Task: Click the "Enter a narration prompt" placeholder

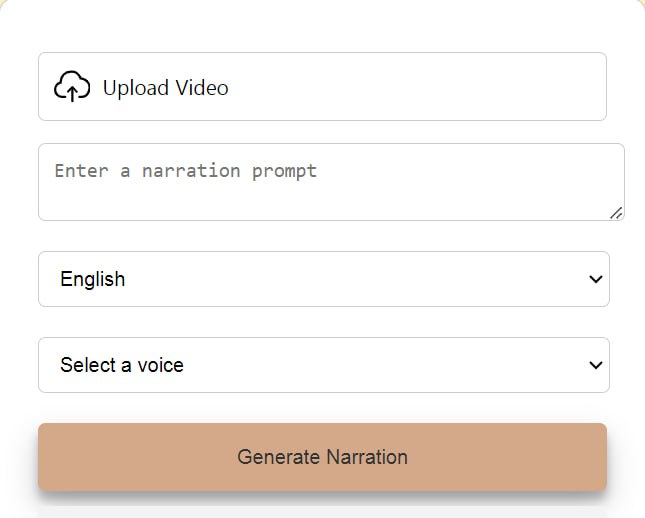Action: click(x=185, y=171)
